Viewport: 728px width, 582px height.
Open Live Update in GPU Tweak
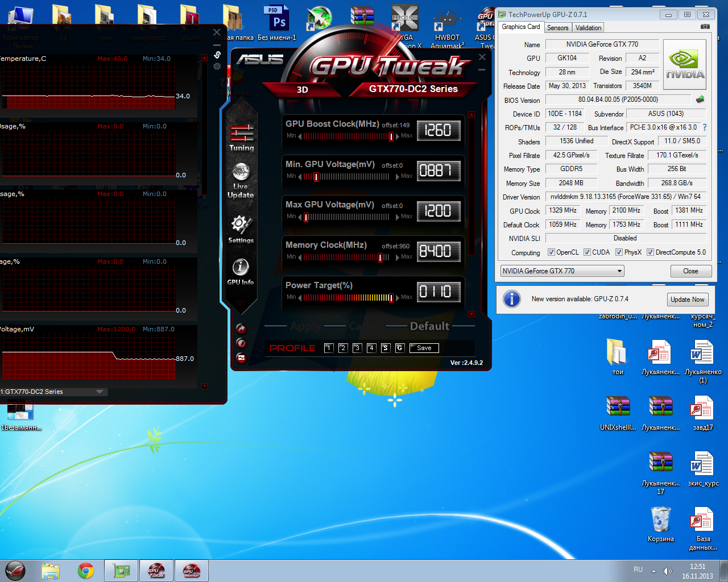tap(241, 181)
